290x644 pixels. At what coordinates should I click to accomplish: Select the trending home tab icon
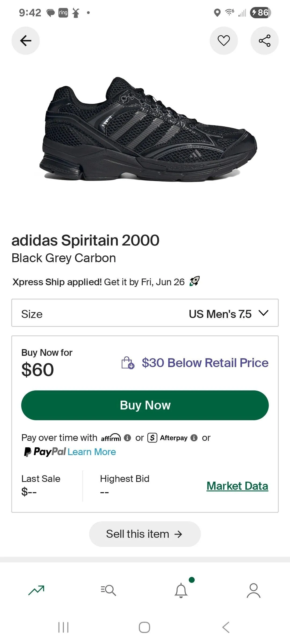point(36,590)
